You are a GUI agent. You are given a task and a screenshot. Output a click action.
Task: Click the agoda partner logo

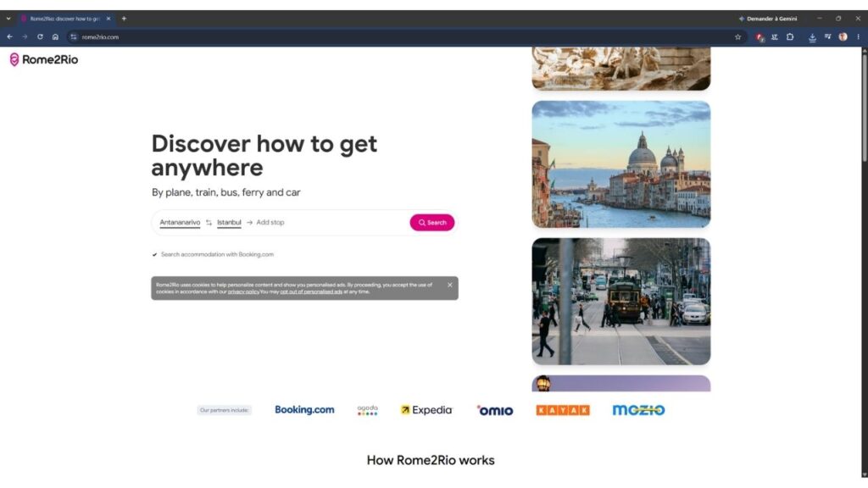[x=368, y=410]
